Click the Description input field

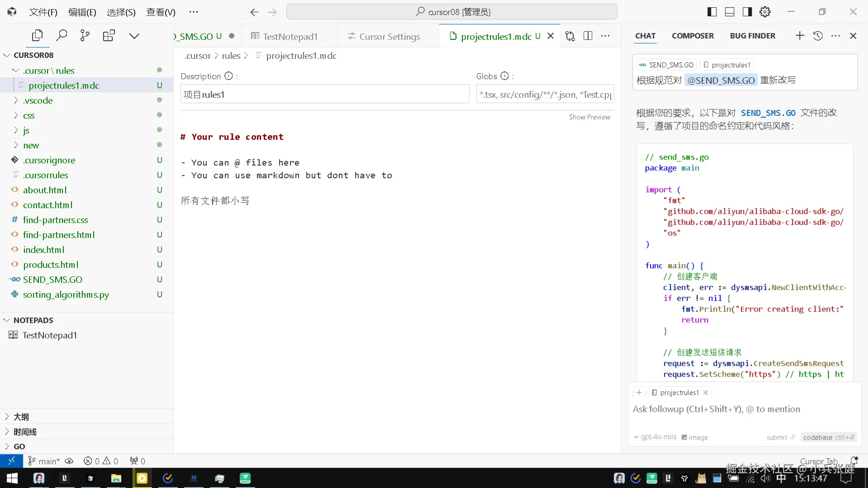(325, 94)
